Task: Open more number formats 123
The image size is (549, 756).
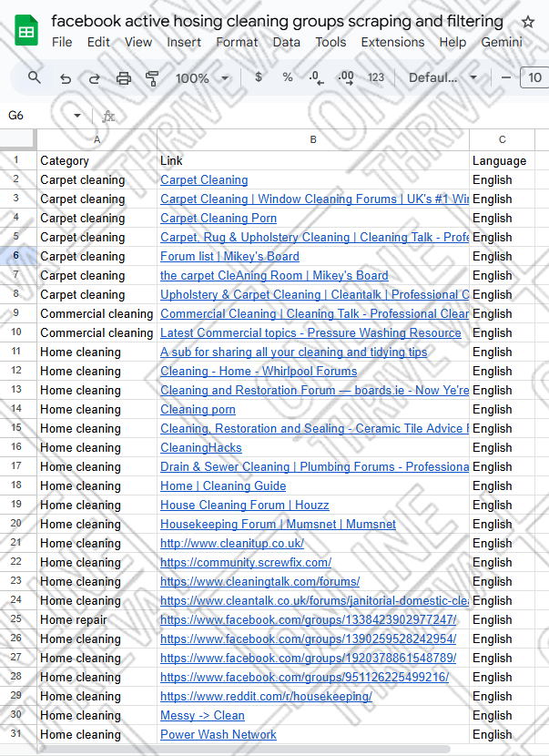Action: tap(376, 77)
